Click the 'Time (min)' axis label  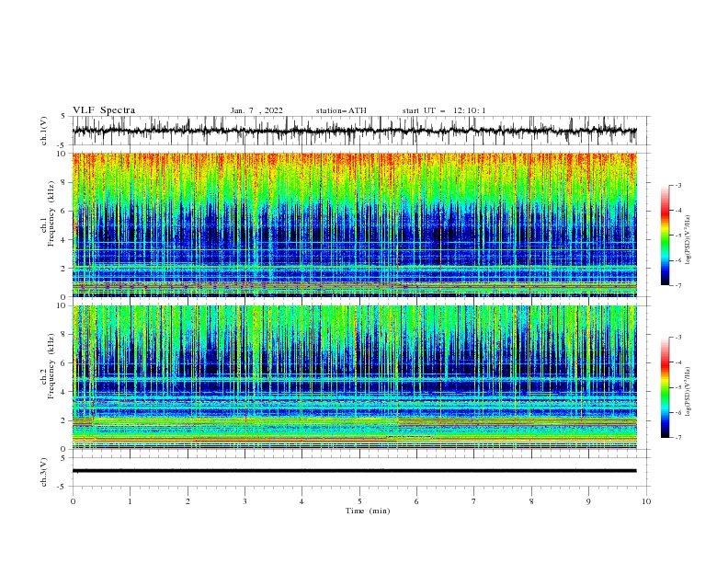(368, 511)
